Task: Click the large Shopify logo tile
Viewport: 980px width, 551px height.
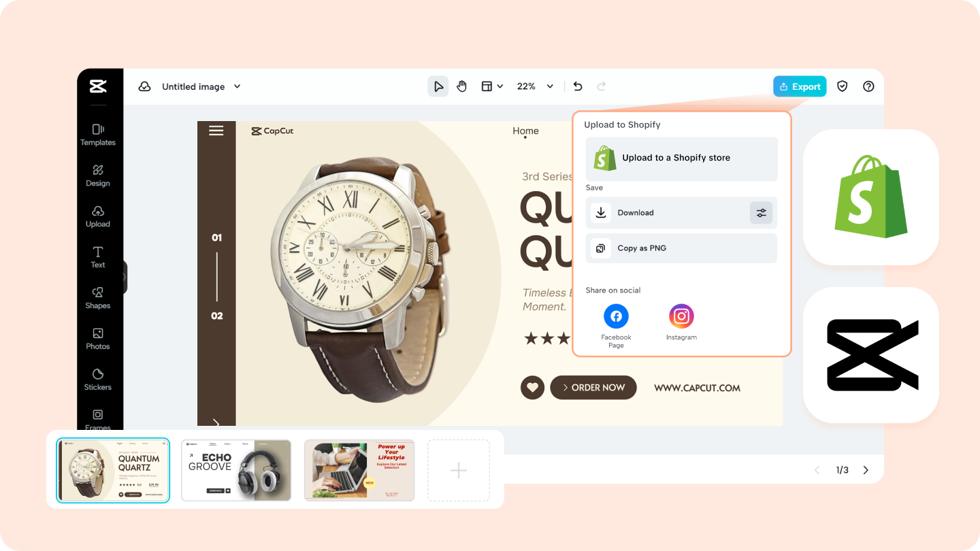Action: 871,197
